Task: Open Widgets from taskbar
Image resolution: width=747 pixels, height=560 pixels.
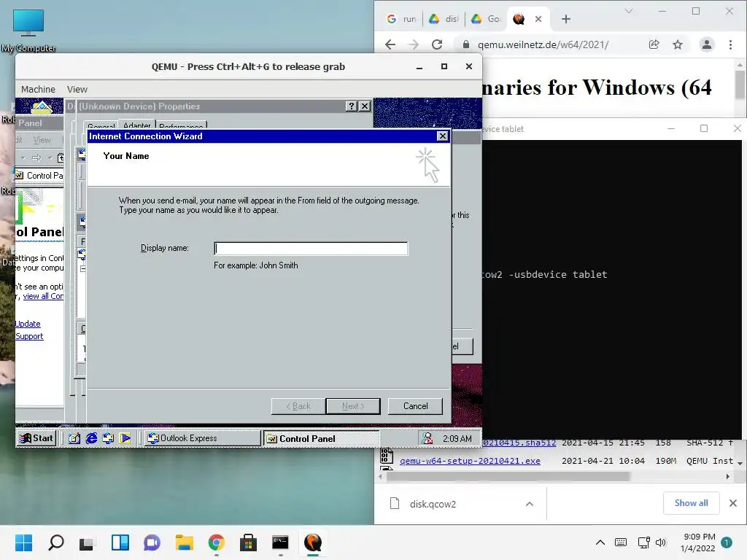Action: point(120,542)
